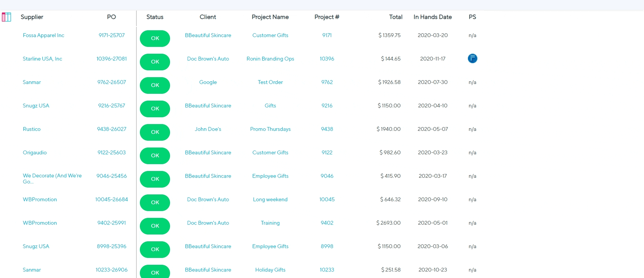Screen dimensions: 644x278
Task: Click the app logo icon top-left
Action: 6,17
